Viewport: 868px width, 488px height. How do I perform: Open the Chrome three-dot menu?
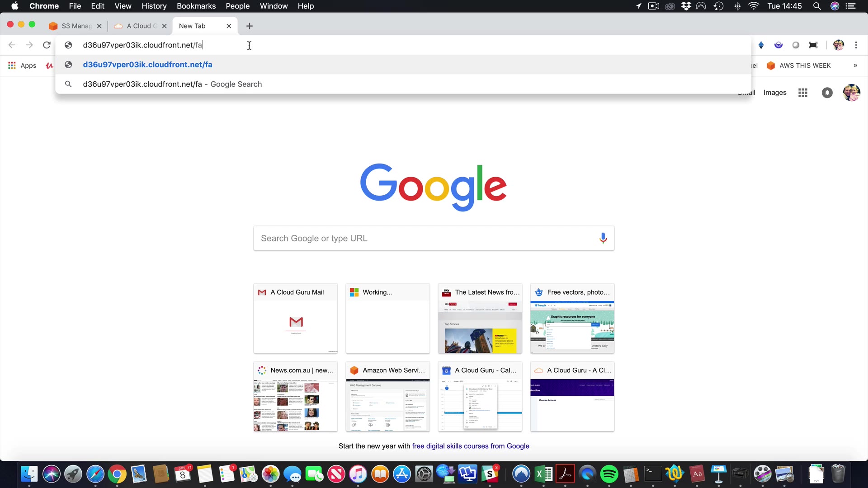click(856, 45)
